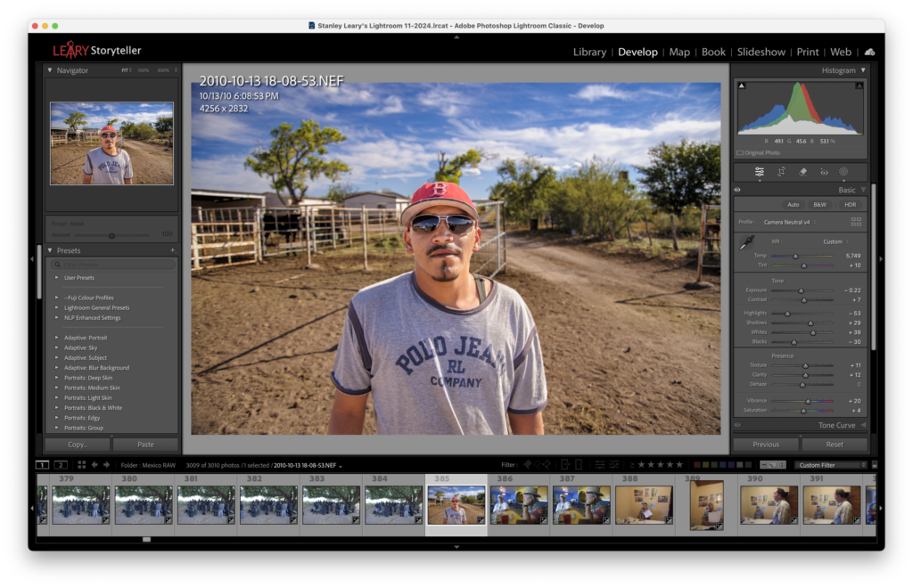Enable HDR editing mode
This screenshot has width=913, height=588.
click(850, 205)
